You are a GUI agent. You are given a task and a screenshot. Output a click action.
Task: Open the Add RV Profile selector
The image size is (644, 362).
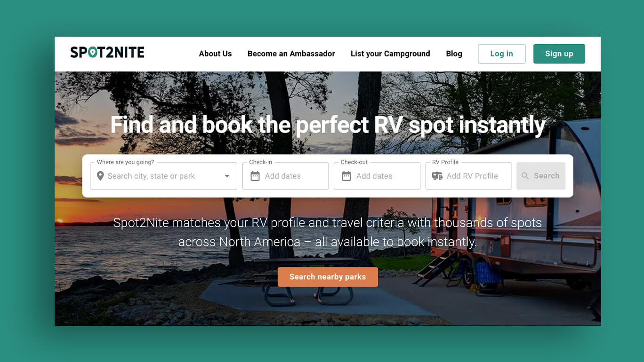pyautogui.click(x=468, y=176)
